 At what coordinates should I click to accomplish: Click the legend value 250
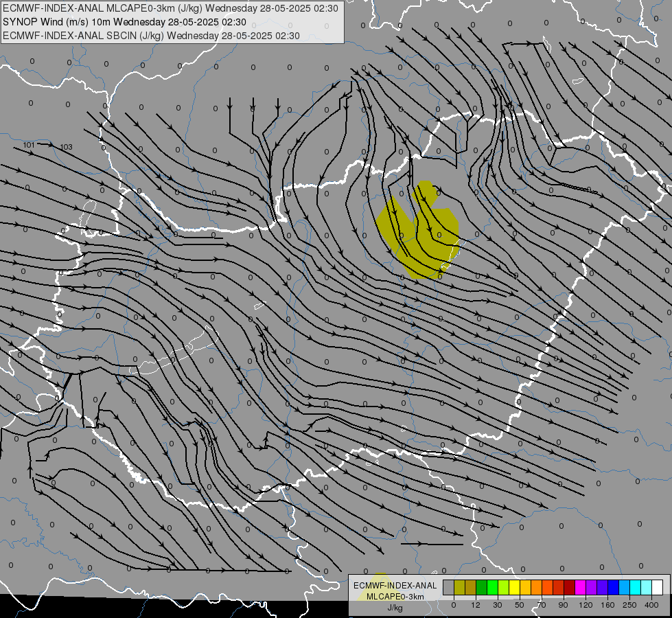pos(629,605)
